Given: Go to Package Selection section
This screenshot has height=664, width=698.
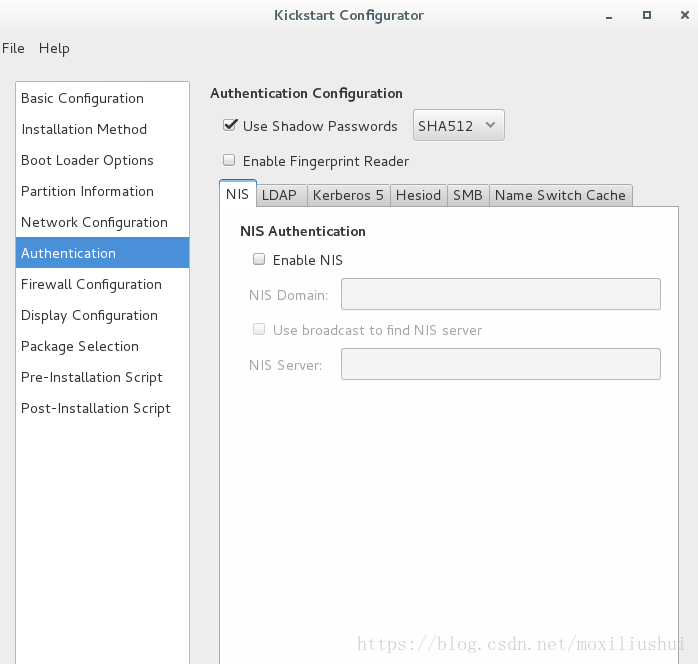Looking at the screenshot, I should [x=102, y=346].
